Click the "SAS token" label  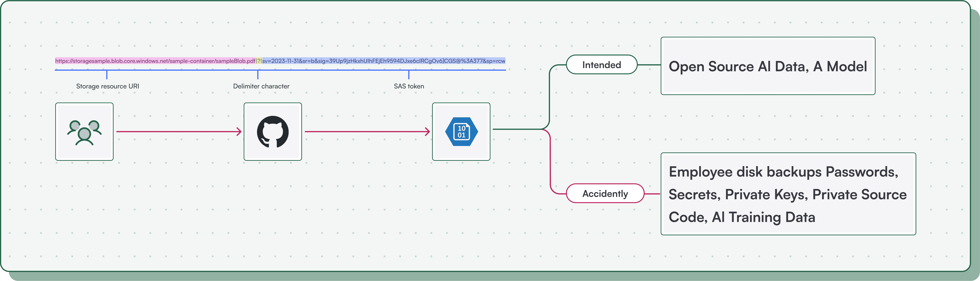[409, 86]
